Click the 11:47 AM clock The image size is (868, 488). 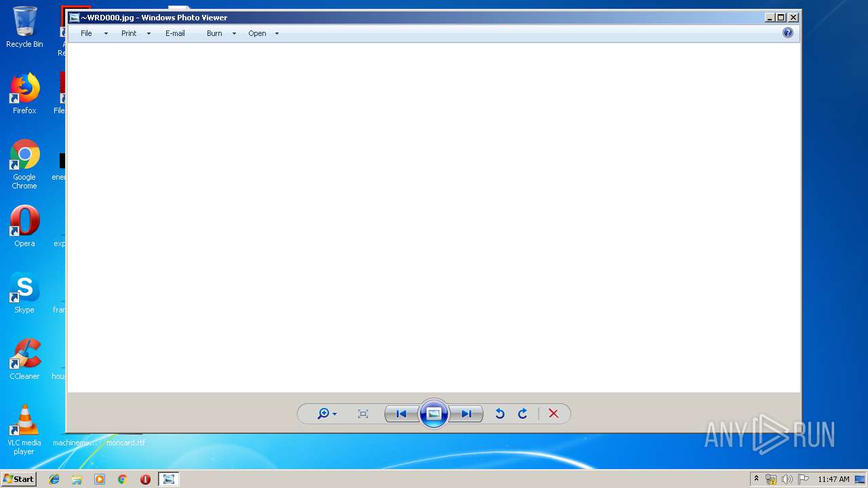[x=833, y=479]
